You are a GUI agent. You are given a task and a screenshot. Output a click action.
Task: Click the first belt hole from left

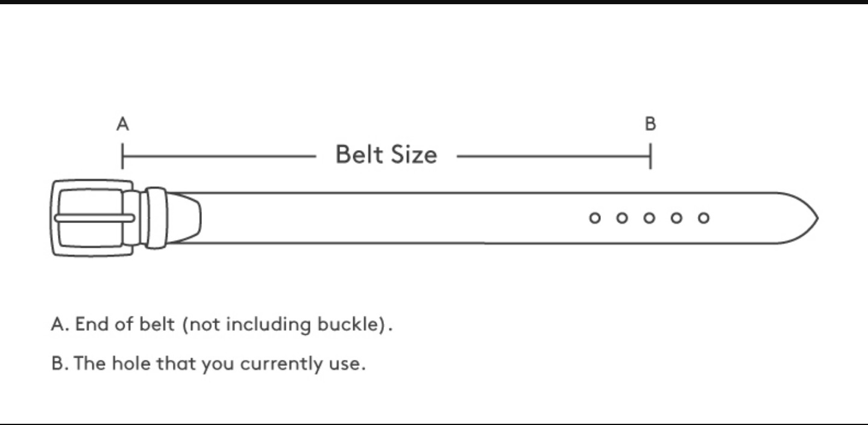click(595, 218)
